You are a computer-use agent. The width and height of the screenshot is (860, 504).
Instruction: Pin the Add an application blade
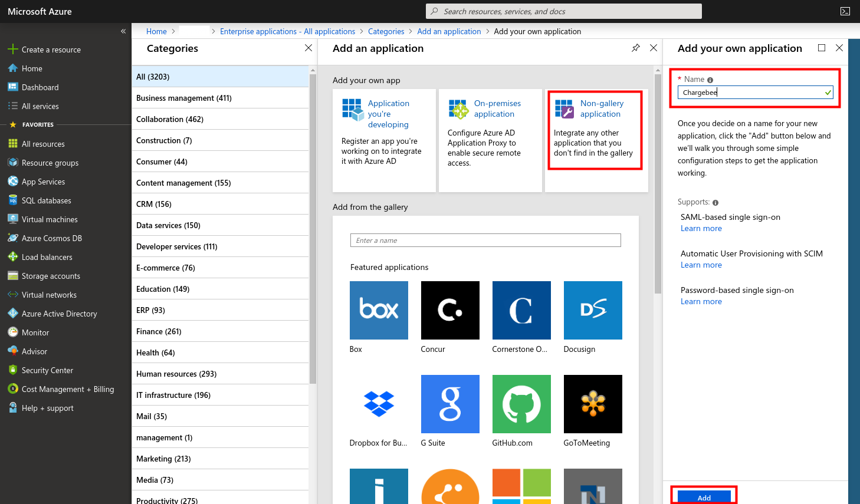coord(636,48)
